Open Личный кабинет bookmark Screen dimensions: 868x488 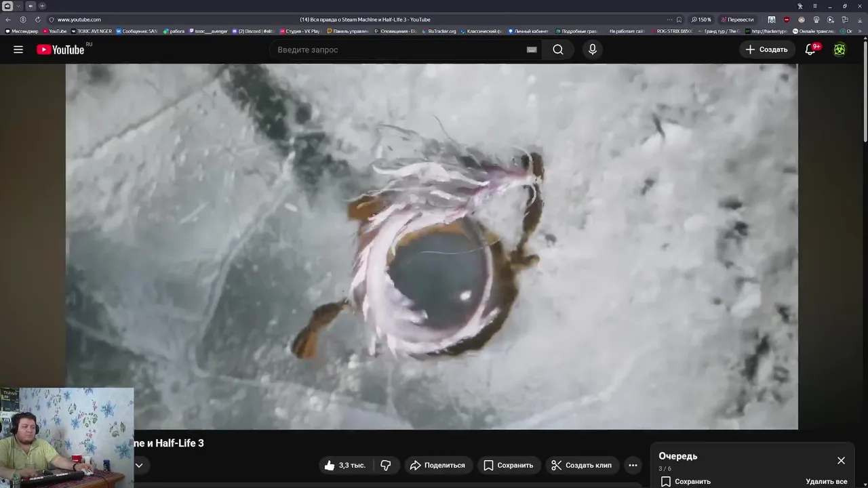(x=528, y=31)
